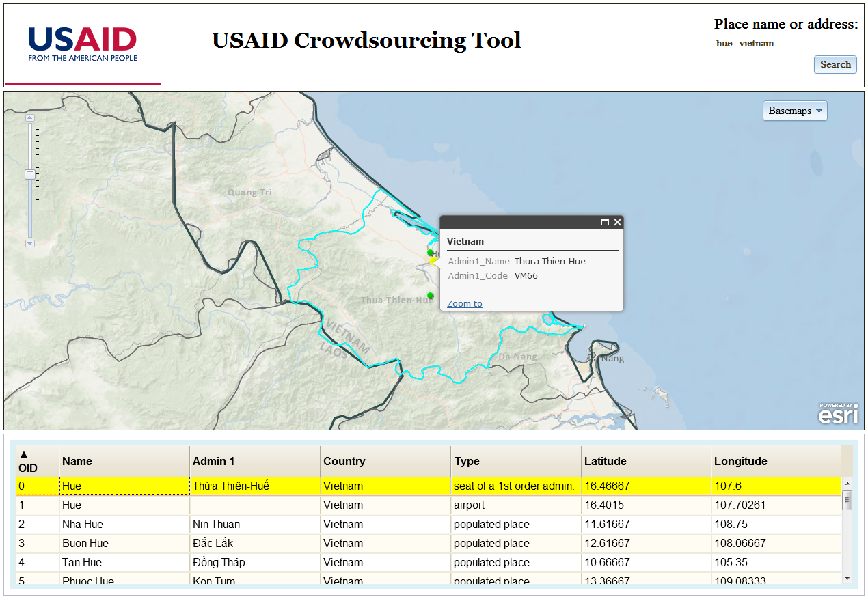Screen dimensions: 868x599
Task: Select the Hue airport row name
Action: [x=124, y=505]
